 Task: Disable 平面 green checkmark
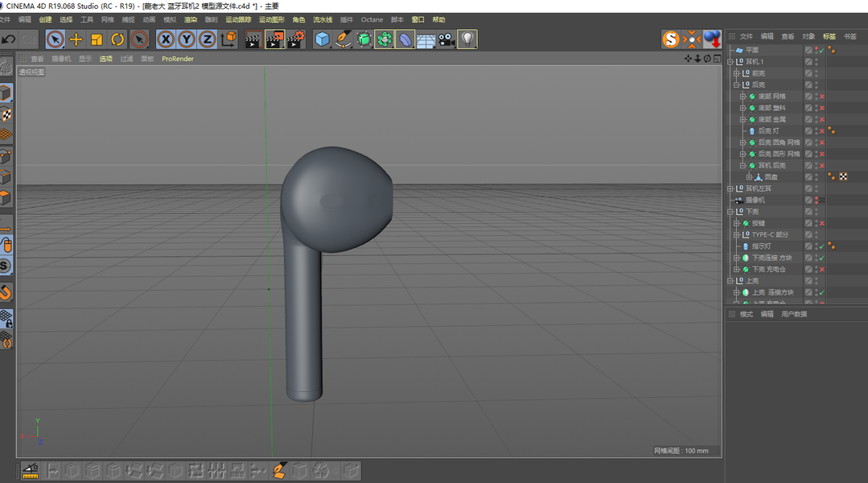pyautogui.click(x=822, y=51)
